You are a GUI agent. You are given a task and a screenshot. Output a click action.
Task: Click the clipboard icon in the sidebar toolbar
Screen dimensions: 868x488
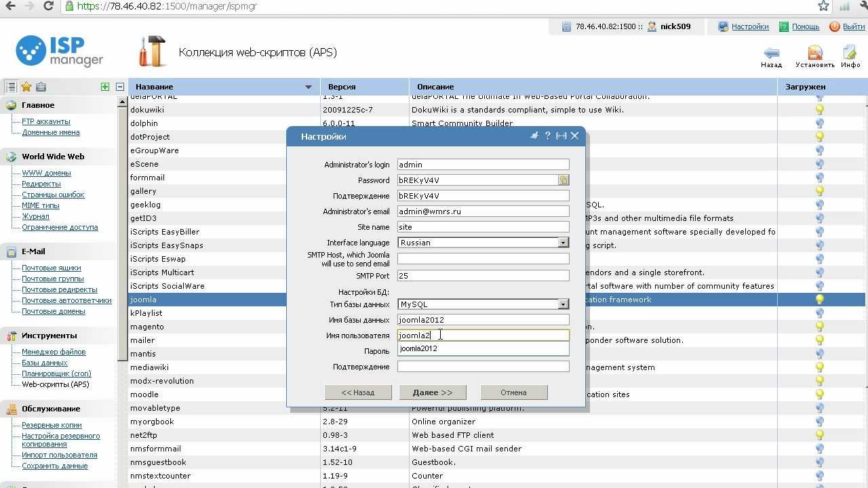click(x=41, y=87)
